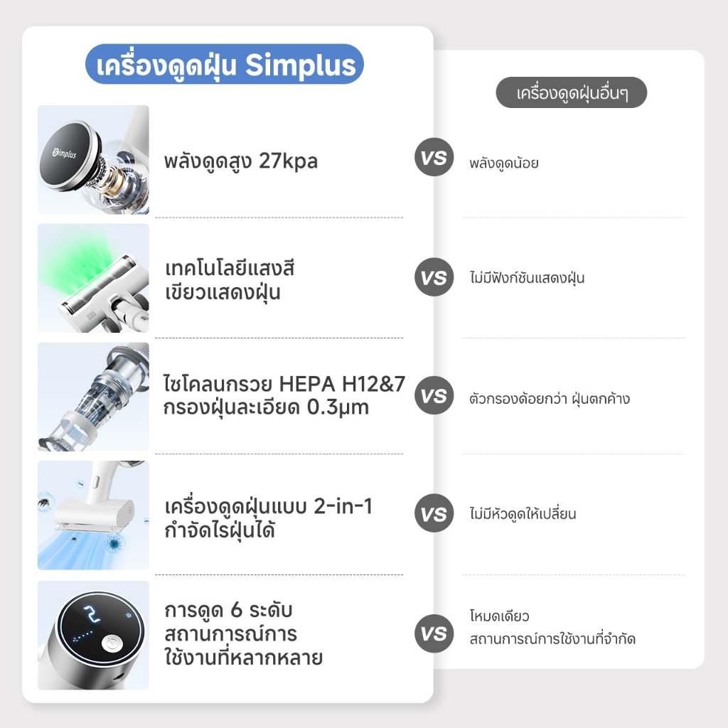Open the dust mite removal head thumbnail

(93, 515)
